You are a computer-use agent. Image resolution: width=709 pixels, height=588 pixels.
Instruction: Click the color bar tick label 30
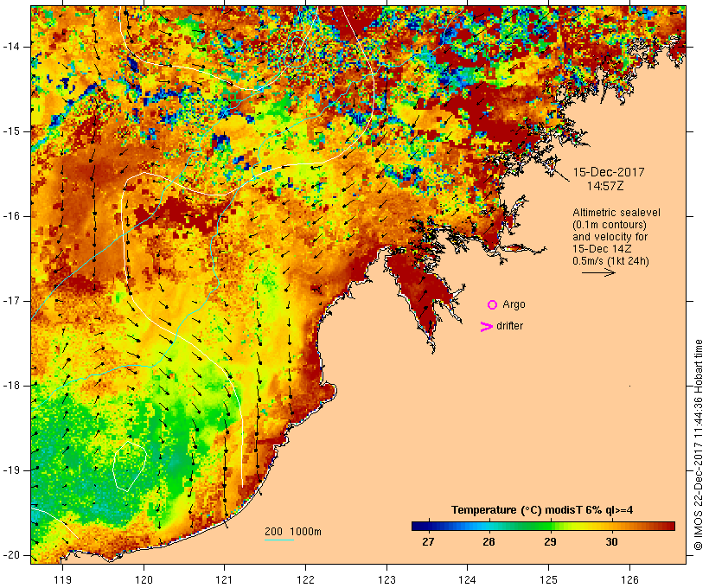(611, 542)
